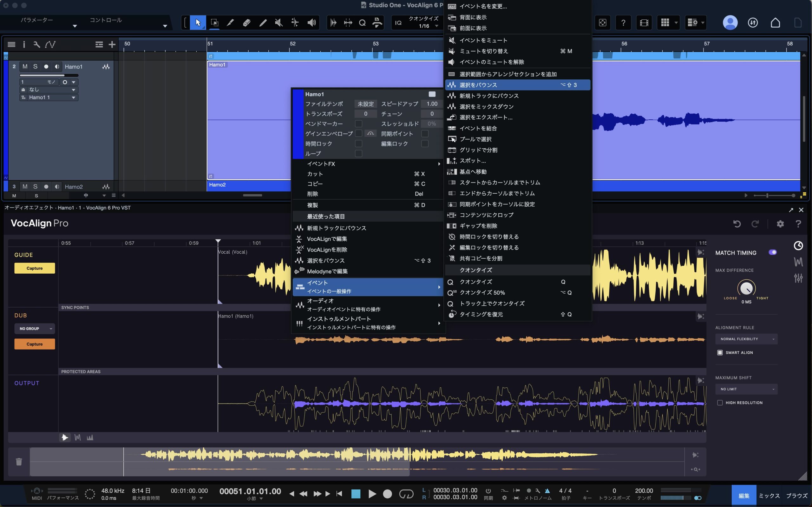Click the スピードアップ 1.00 value field

click(432, 104)
